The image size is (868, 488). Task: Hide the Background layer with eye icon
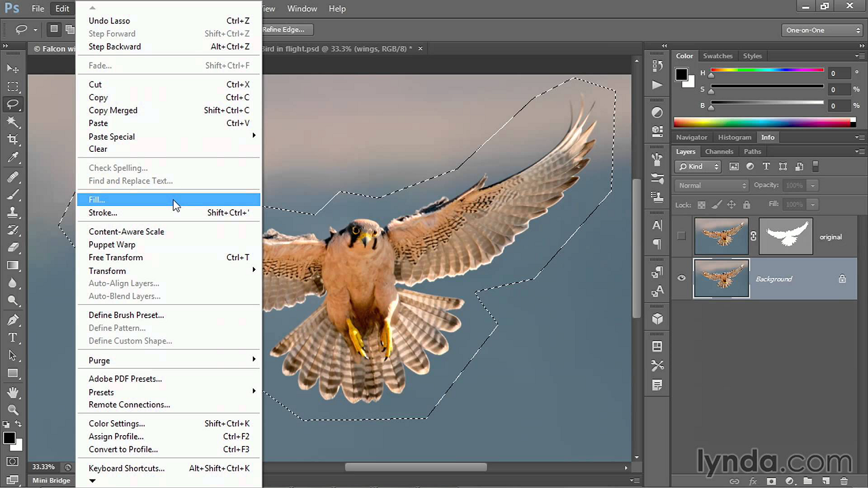coord(682,279)
